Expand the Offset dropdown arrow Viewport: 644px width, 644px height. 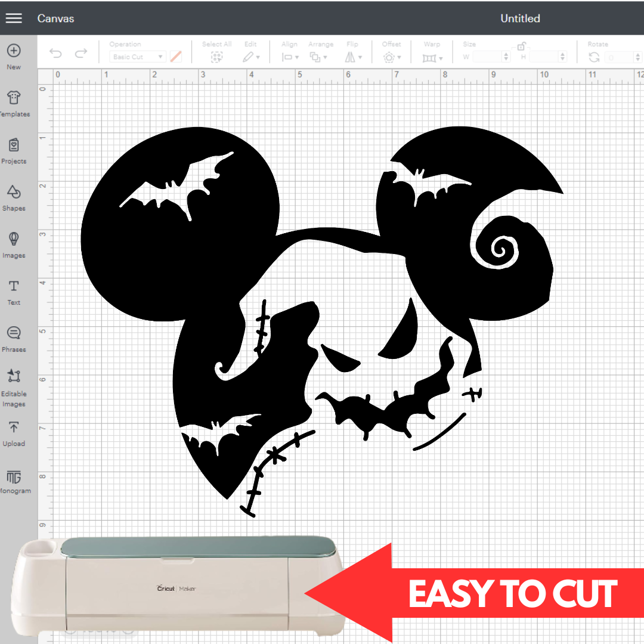[x=399, y=57]
